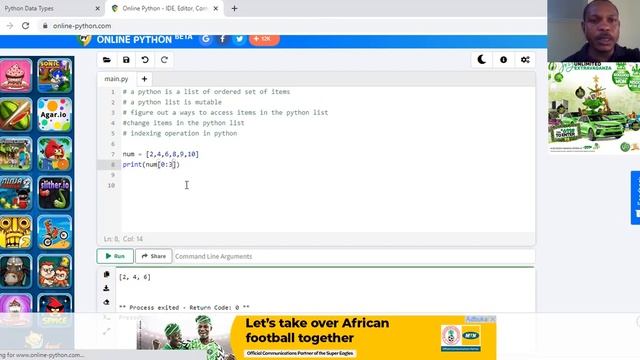Click line number 10 in the gutter
The image size is (640, 360).
pos(111,185)
